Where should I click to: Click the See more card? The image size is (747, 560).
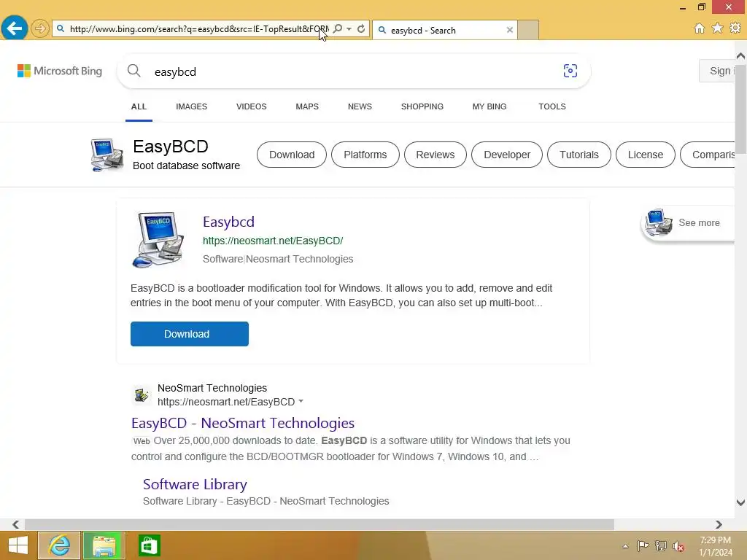coord(687,223)
